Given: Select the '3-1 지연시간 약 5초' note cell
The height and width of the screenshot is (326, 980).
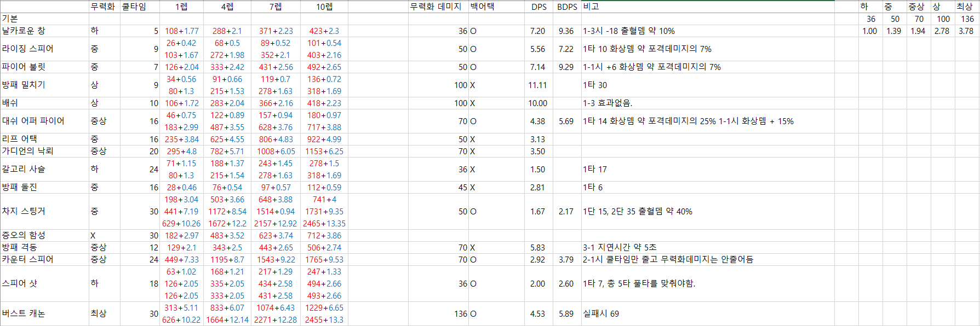Looking at the screenshot, I should 620,248.
